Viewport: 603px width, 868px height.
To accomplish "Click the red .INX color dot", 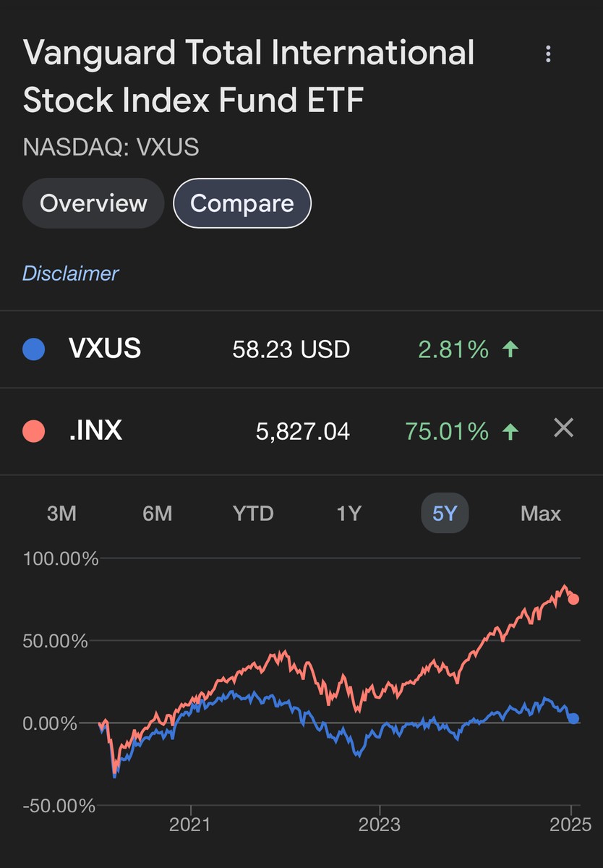I will (x=34, y=432).
